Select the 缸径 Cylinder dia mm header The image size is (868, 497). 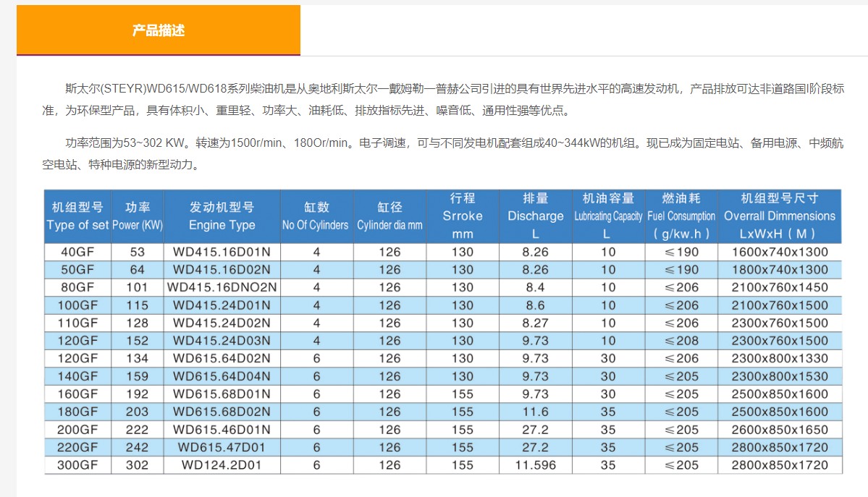click(389, 216)
